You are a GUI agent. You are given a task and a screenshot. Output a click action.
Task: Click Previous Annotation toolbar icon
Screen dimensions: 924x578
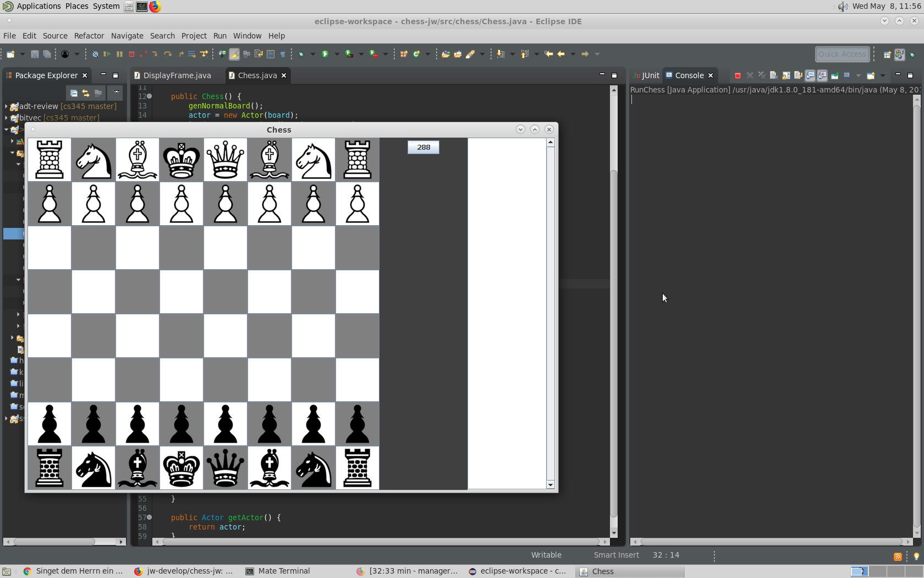[524, 54]
